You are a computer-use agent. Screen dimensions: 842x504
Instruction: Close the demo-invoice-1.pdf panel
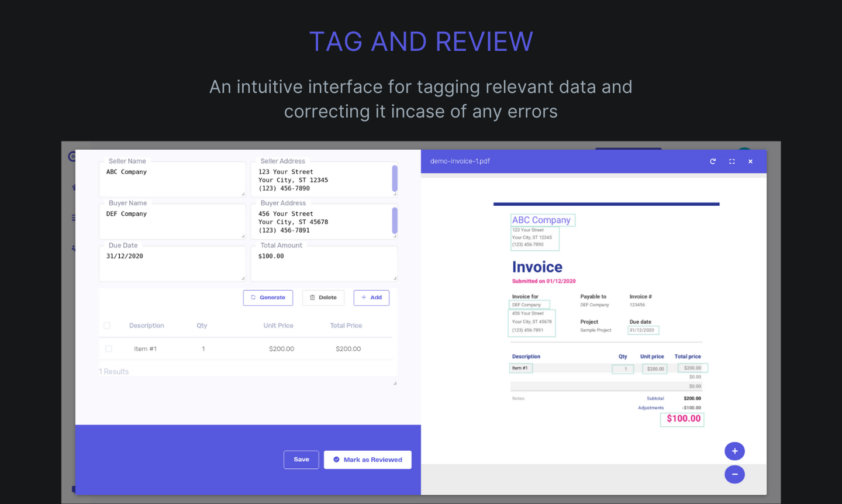750,161
